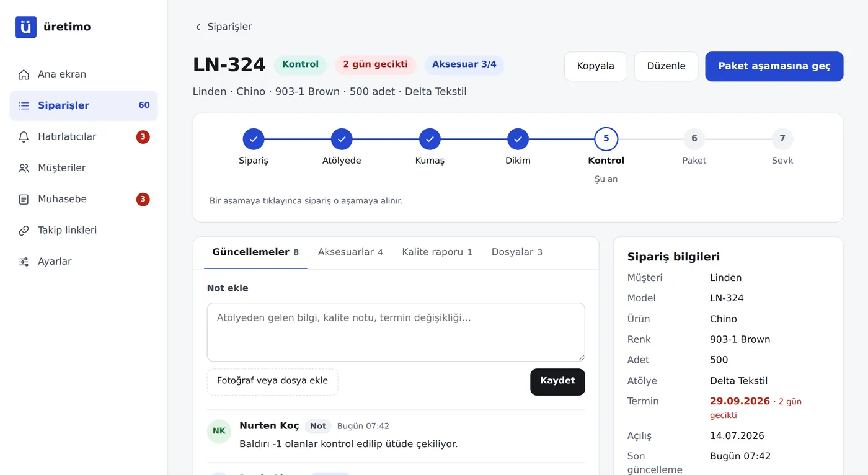Open the Muhasebe document icon
The height and width of the screenshot is (475, 868).
(x=24, y=199)
